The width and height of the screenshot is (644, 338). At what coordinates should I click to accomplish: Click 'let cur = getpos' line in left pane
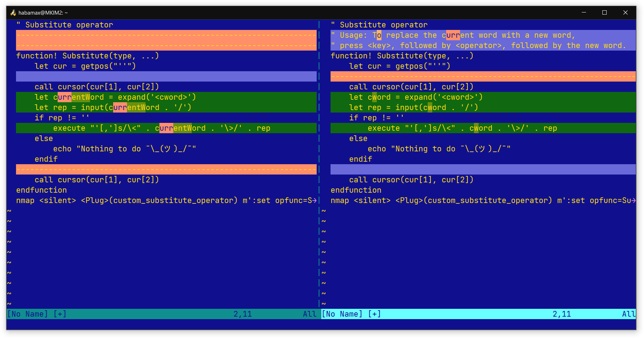85,66
